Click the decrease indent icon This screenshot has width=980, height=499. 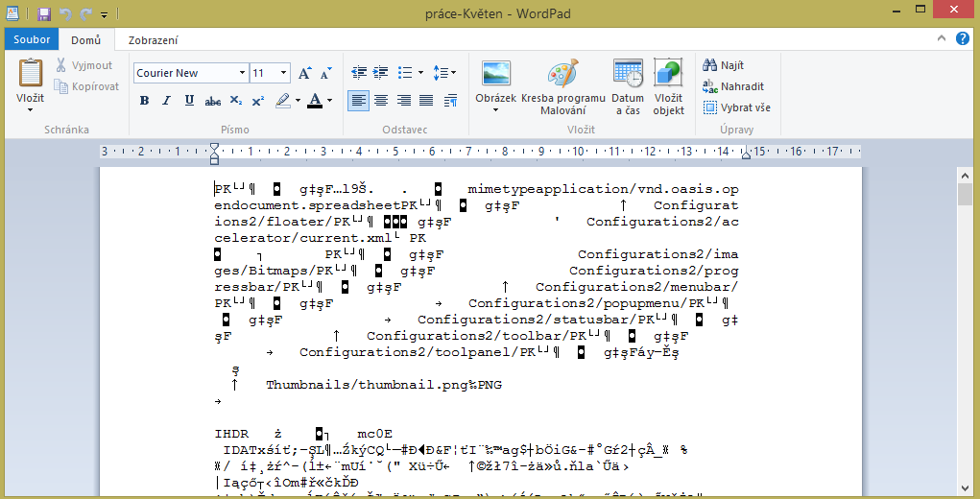[x=359, y=73]
